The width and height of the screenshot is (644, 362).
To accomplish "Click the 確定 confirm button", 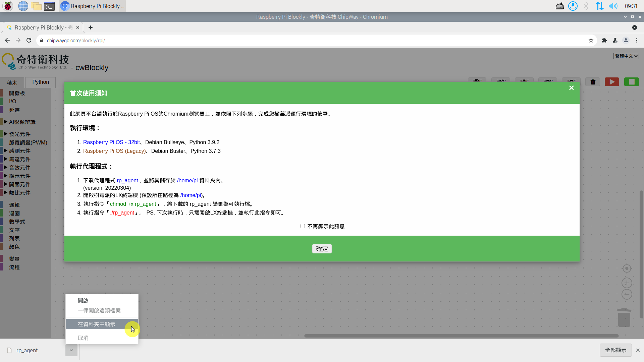I will tap(322, 249).
